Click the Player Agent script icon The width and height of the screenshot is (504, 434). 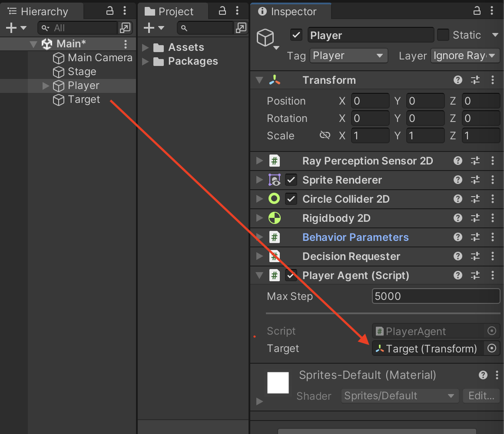tap(275, 276)
